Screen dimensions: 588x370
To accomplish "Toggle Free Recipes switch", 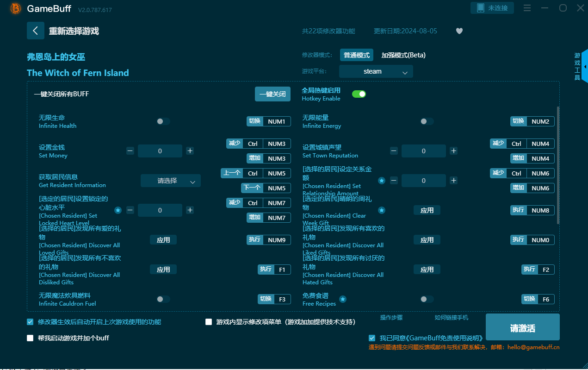I will coord(427,299).
